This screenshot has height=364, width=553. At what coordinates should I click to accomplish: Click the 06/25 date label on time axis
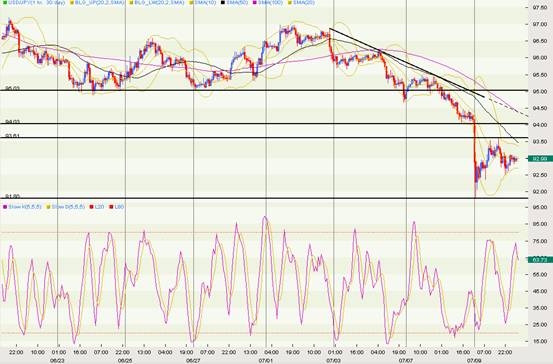[x=125, y=360]
